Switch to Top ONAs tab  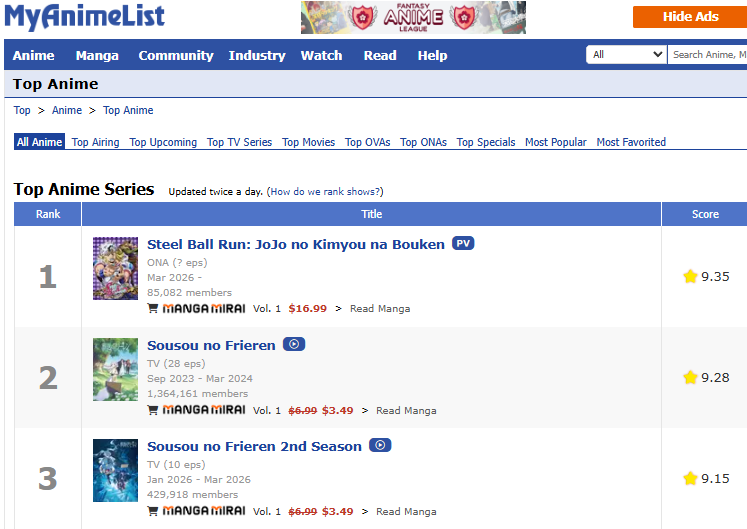click(x=423, y=142)
